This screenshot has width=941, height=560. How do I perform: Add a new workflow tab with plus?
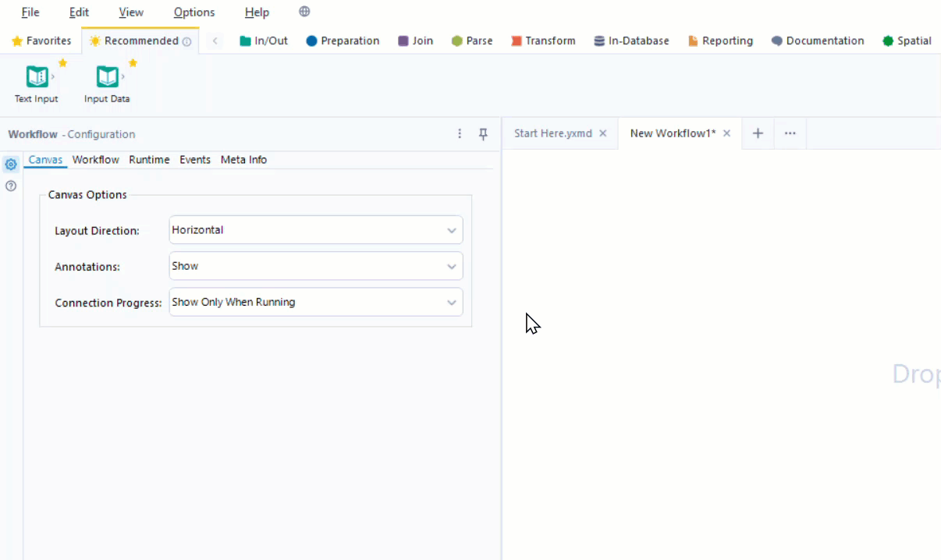pyautogui.click(x=758, y=133)
